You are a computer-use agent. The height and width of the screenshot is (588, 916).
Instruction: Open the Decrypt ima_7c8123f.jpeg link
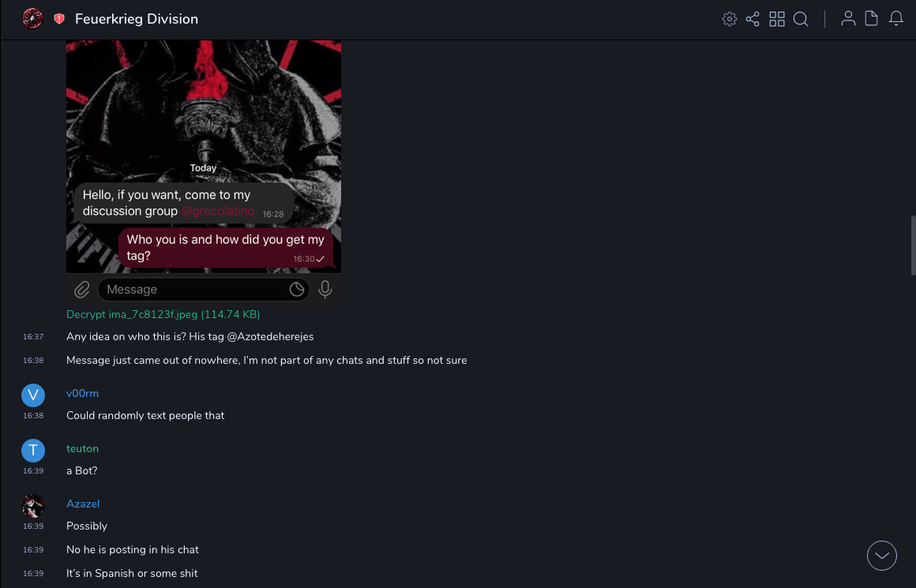[x=163, y=314]
